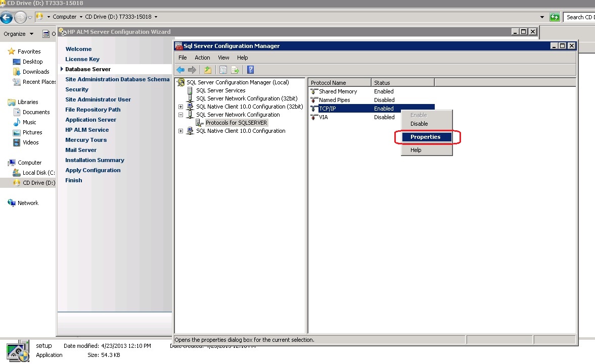Go to the Mercury Tours wizard step
Screen dimensions: 595x364
click(86, 140)
